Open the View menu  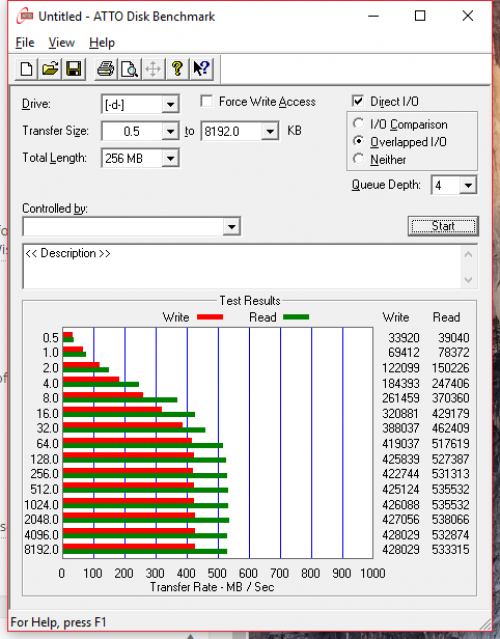click(x=62, y=42)
